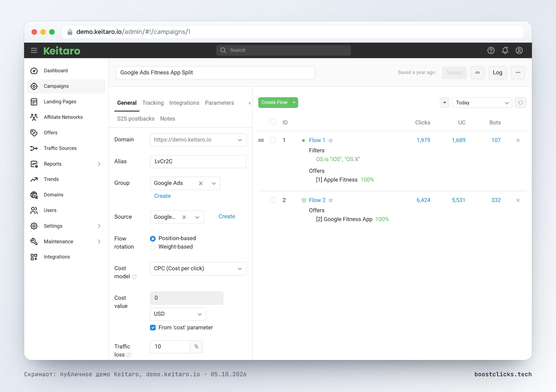The height and width of the screenshot is (392, 556).
Task: Select Position-based flow rotation
Action: 153,239
